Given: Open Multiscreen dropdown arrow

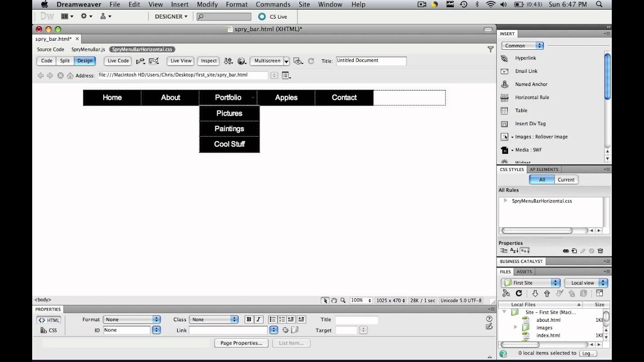Looking at the screenshot, I should [x=286, y=61].
